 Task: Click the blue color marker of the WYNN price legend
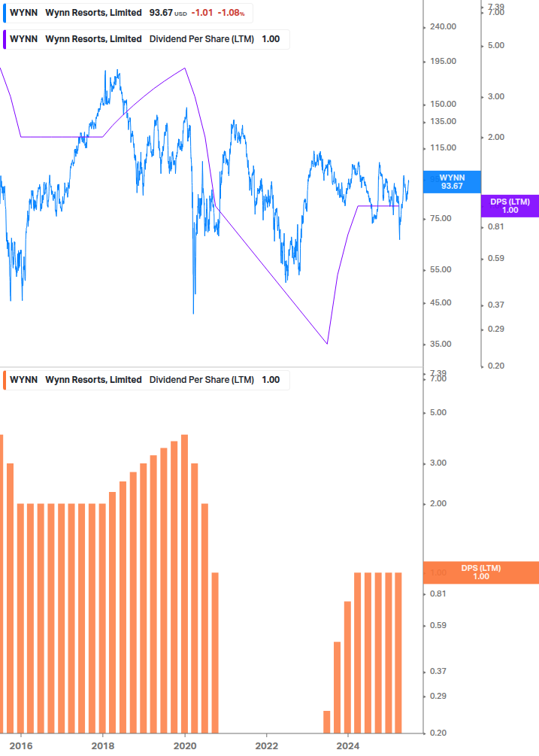[5, 13]
